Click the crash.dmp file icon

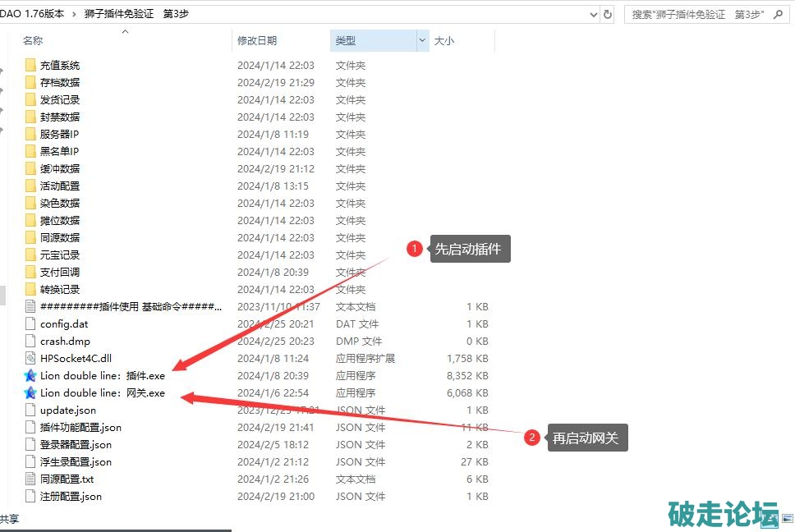30,342
